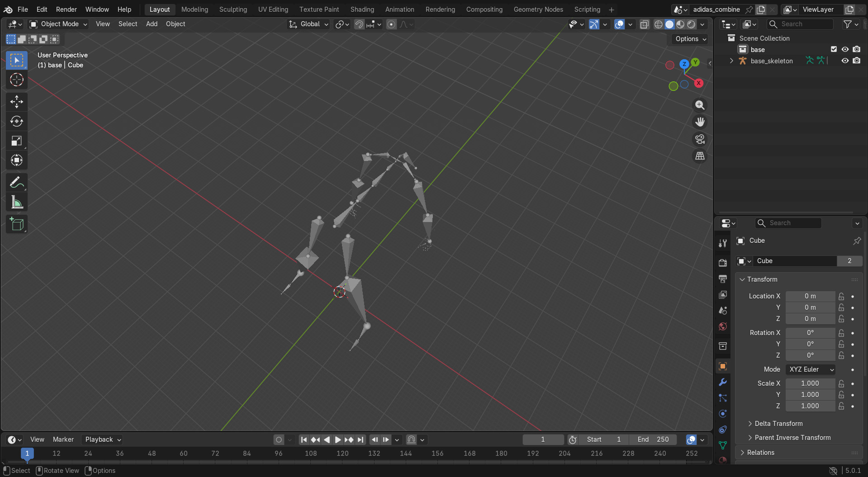Expand base_skeleton in outliner
This screenshot has height=477, width=868.
coord(731,61)
